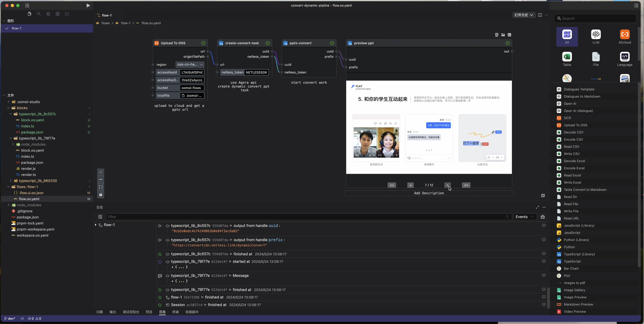The image size is (644, 324).
Task: Toggle the log list view icon
Action: (100, 217)
